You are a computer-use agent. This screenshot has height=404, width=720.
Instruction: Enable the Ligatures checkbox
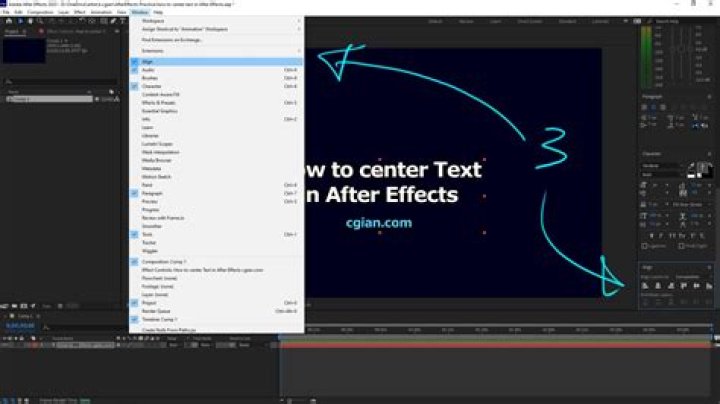(x=644, y=246)
